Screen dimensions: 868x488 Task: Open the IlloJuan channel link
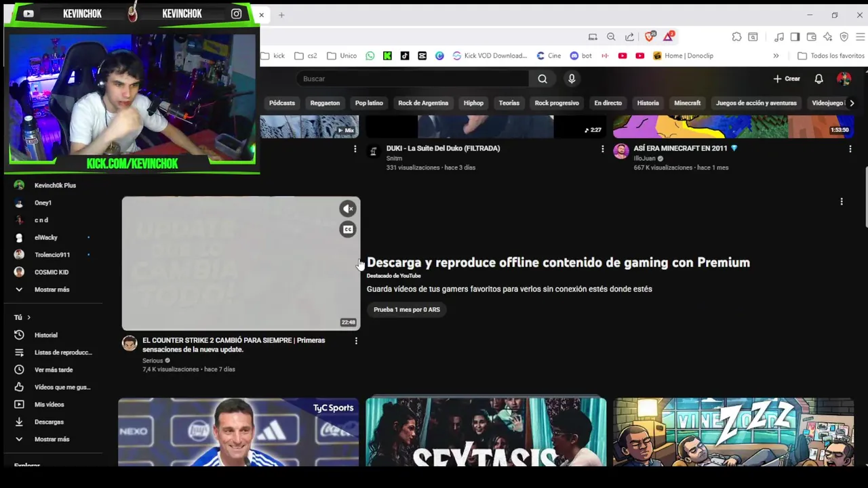pyautogui.click(x=644, y=159)
